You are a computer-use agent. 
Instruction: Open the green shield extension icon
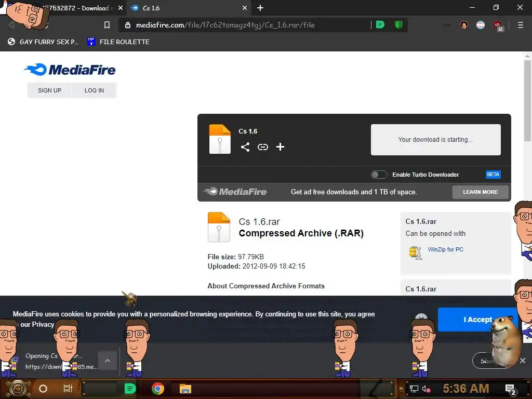pyautogui.click(x=398, y=24)
